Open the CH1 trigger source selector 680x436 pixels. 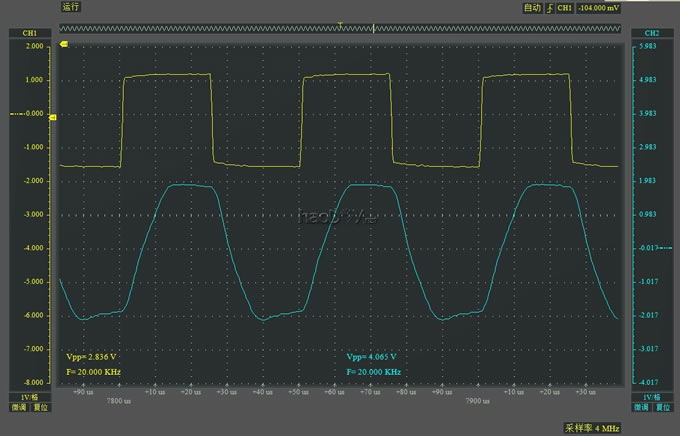pos(565,7)
